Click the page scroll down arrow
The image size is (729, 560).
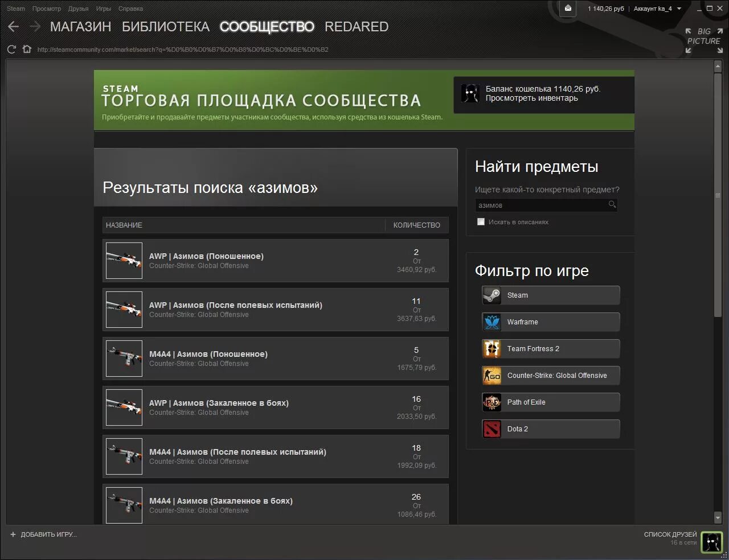(718, 518)
